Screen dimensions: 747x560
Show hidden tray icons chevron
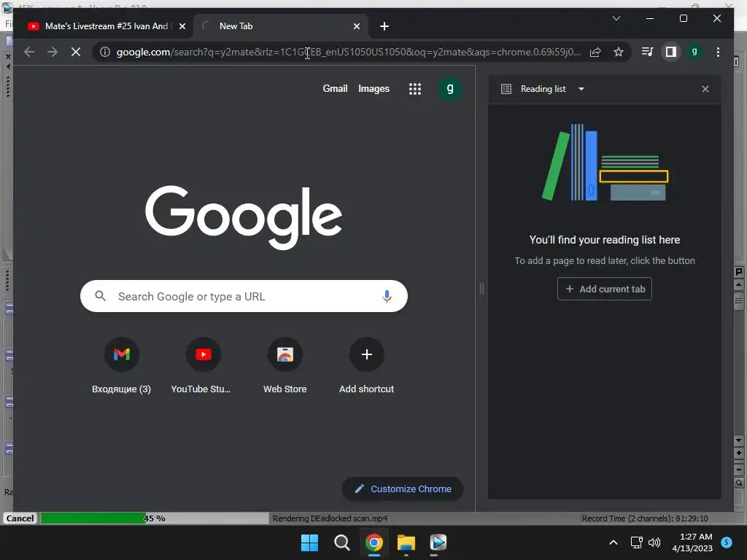(614, 542)
